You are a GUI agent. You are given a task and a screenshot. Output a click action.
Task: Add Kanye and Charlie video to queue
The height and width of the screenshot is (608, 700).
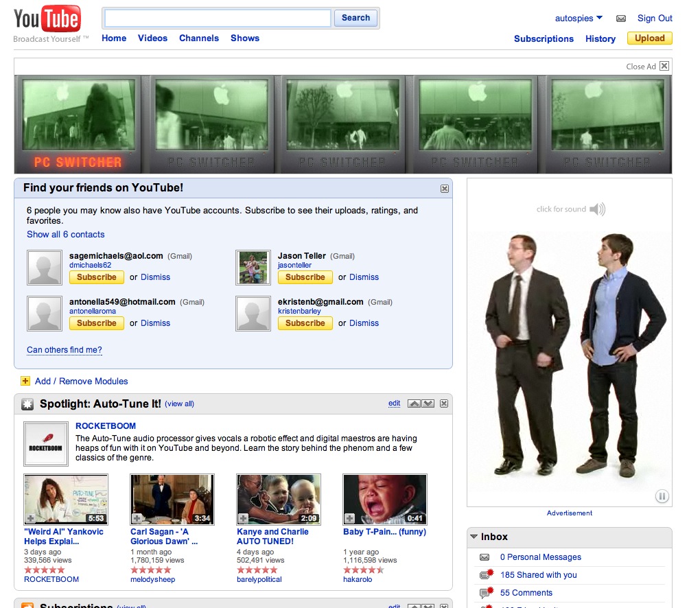[244, 518]
